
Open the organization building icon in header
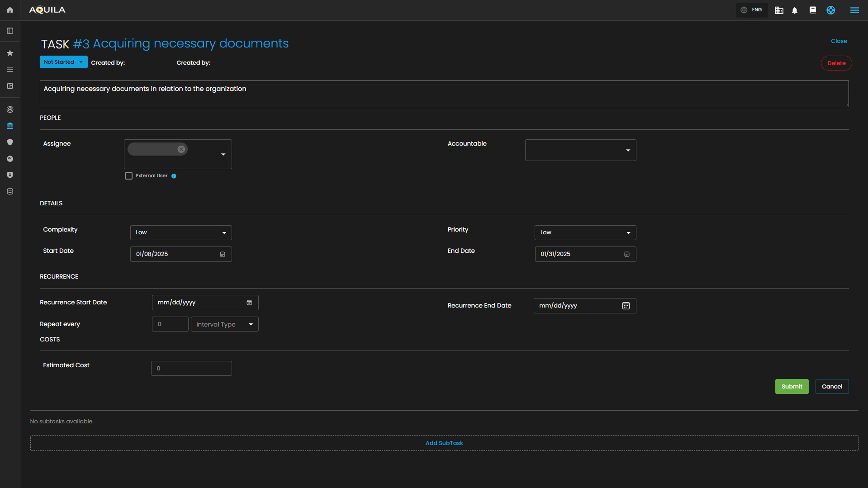click(x=779, y=10)
